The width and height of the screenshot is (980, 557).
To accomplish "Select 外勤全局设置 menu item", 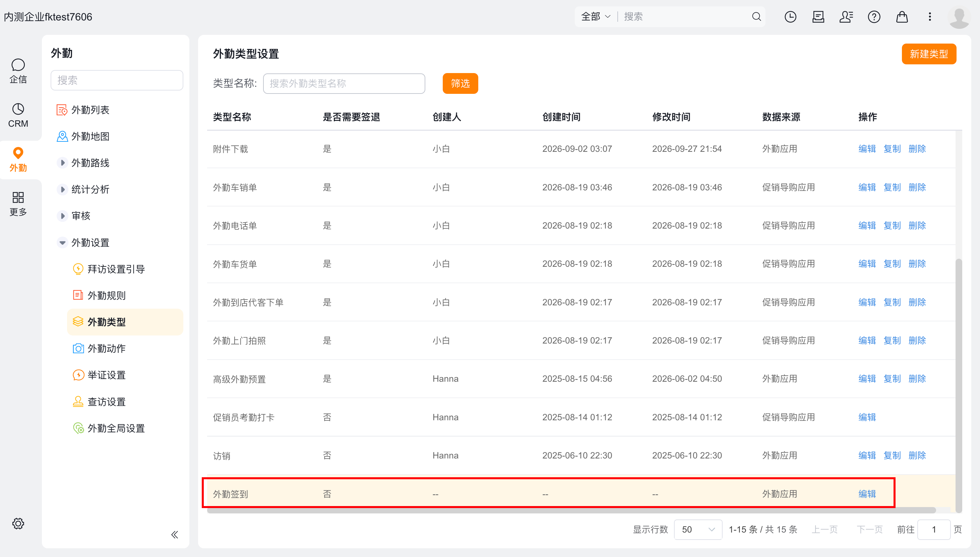I will 109,428.
